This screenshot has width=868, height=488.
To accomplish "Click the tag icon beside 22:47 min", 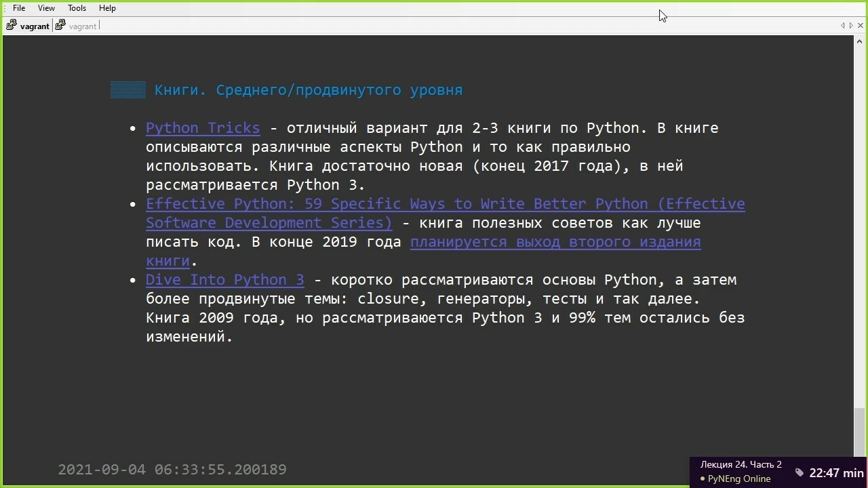I will (800, 473).
